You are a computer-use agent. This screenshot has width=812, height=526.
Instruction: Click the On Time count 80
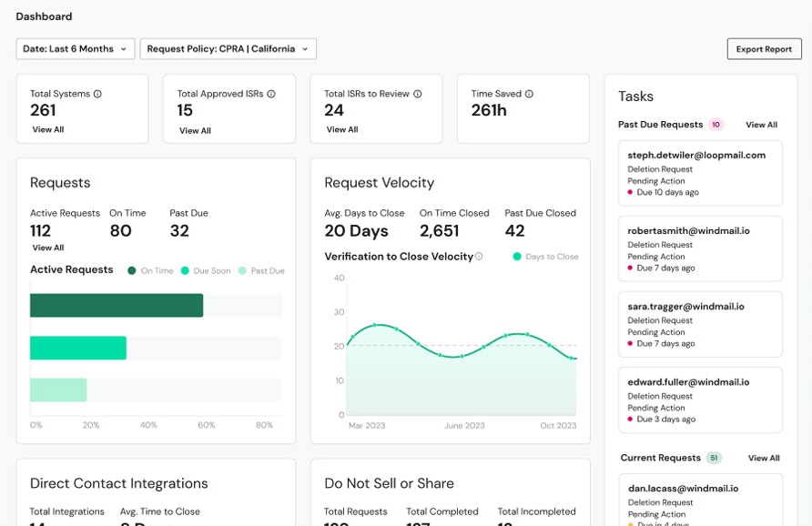tap(121, 231)
